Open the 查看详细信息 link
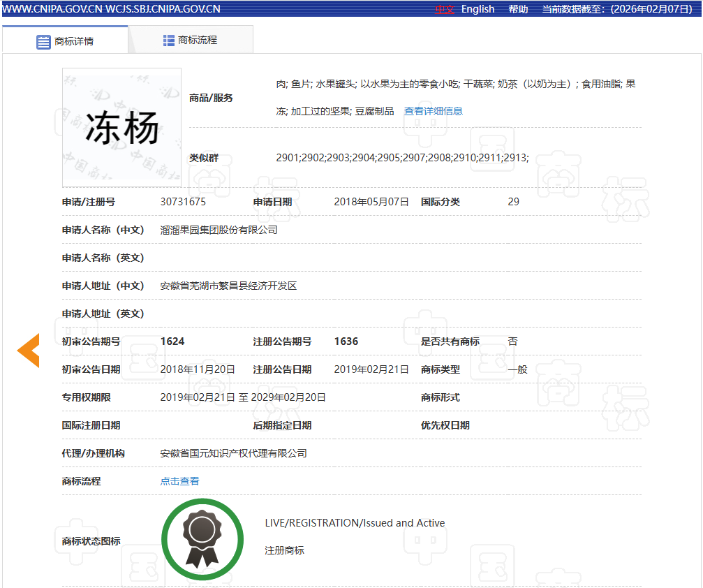The width and height of the screenshot is (703, 588). coord(433,111)
